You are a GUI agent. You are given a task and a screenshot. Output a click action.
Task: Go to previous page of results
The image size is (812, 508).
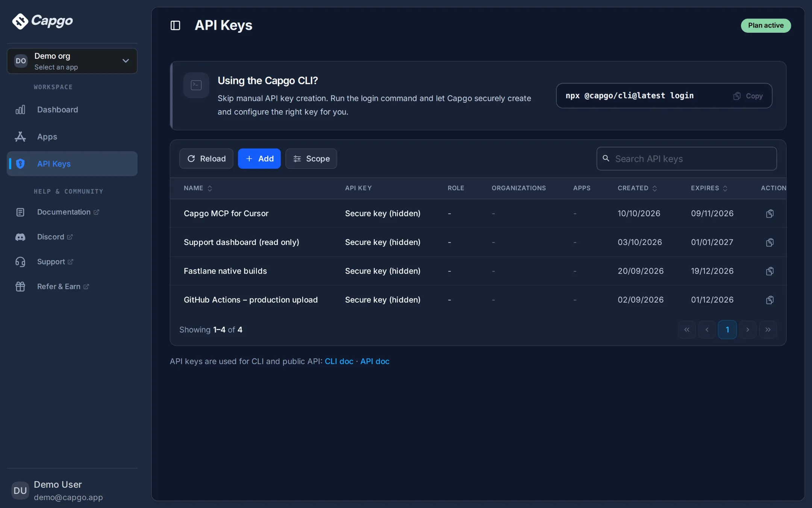tap(707, 330)
